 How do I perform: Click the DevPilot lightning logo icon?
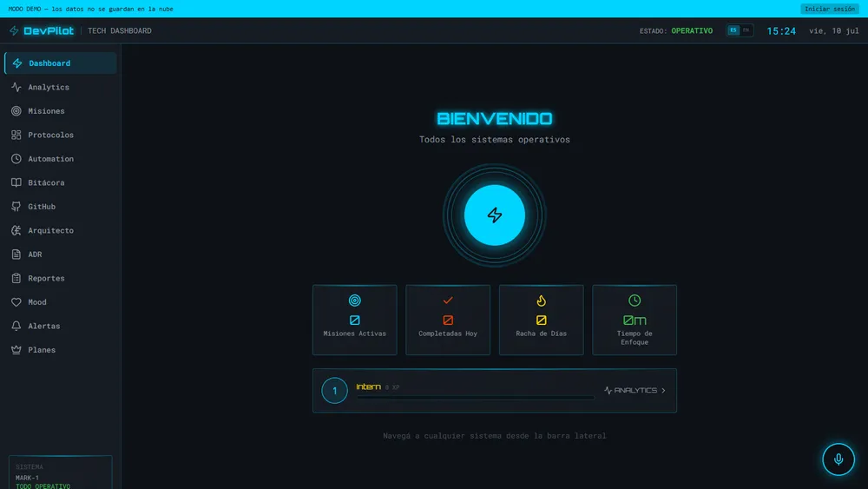pyautogui.click(x=14, y=30)
